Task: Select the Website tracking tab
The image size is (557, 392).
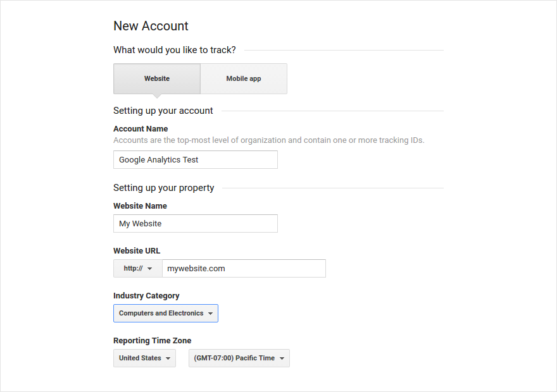Action: point(157,79)
